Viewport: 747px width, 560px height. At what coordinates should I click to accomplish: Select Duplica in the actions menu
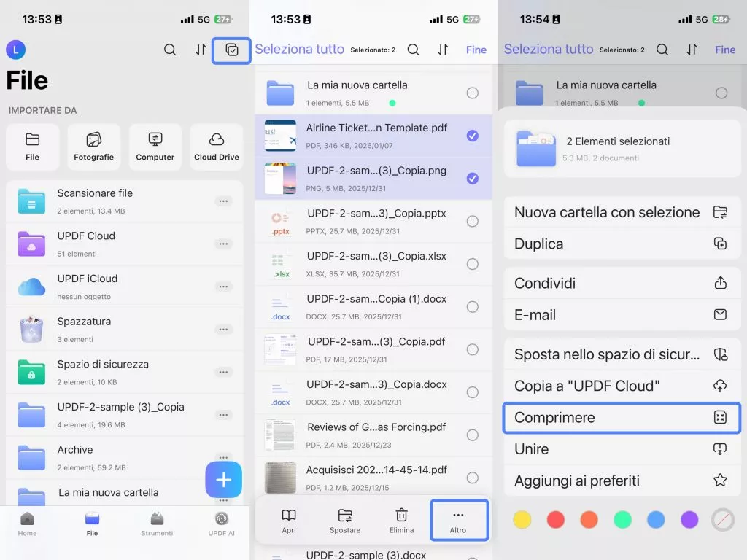[622, 244]
